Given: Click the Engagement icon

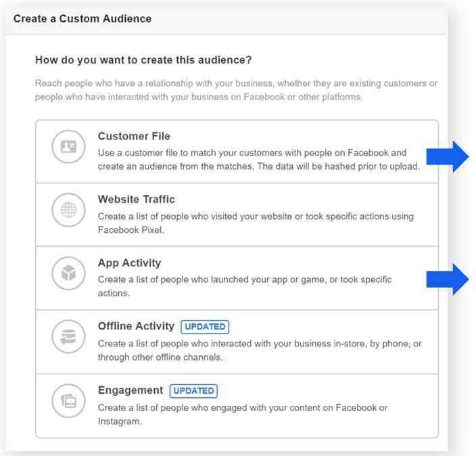Looking at the screenshot, I should point(68,401).
